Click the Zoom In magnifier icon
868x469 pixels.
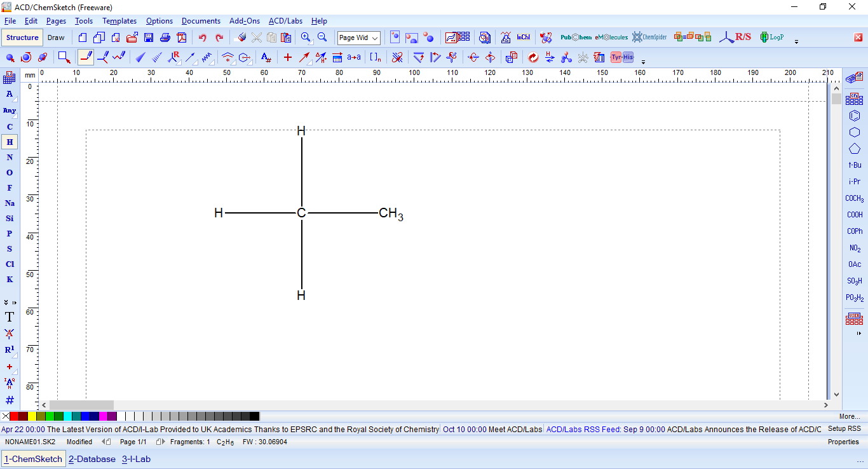pyautogui.click(x=306, y=37)
